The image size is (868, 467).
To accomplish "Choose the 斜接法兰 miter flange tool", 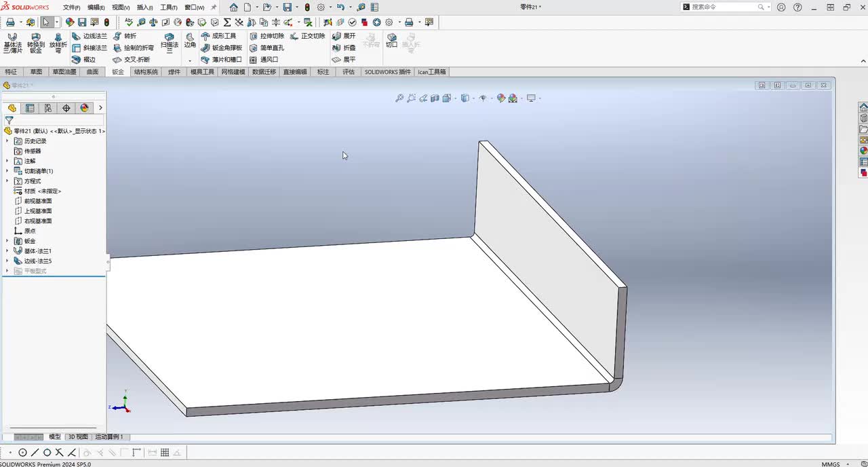I will (90, 48).
